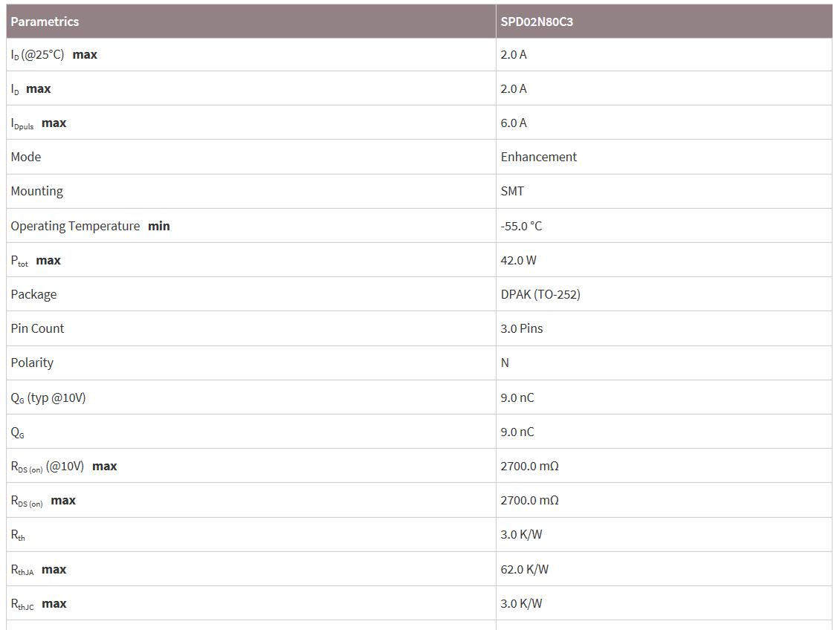Select Operating Temperature min label
Viewport: 840px width, 630px height.
[x=90, y=226]
